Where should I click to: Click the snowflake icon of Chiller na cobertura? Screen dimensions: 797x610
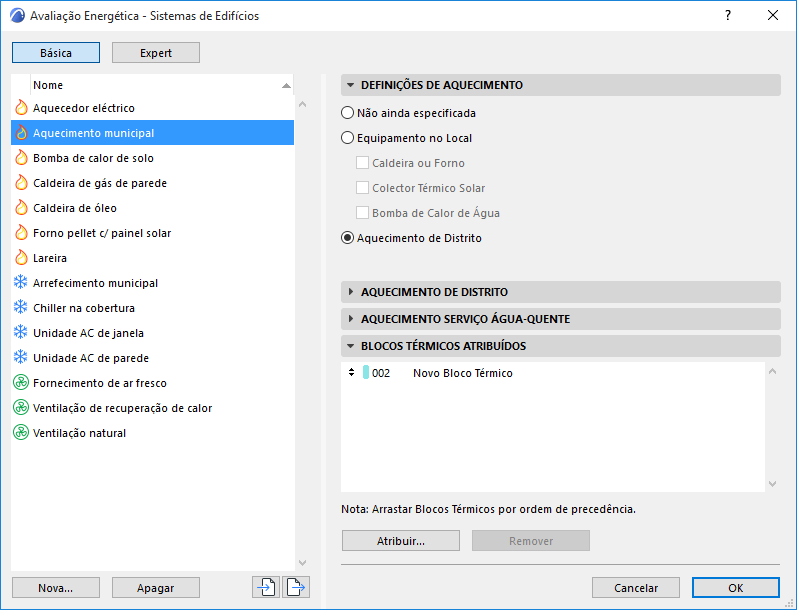tap(20, 307)
